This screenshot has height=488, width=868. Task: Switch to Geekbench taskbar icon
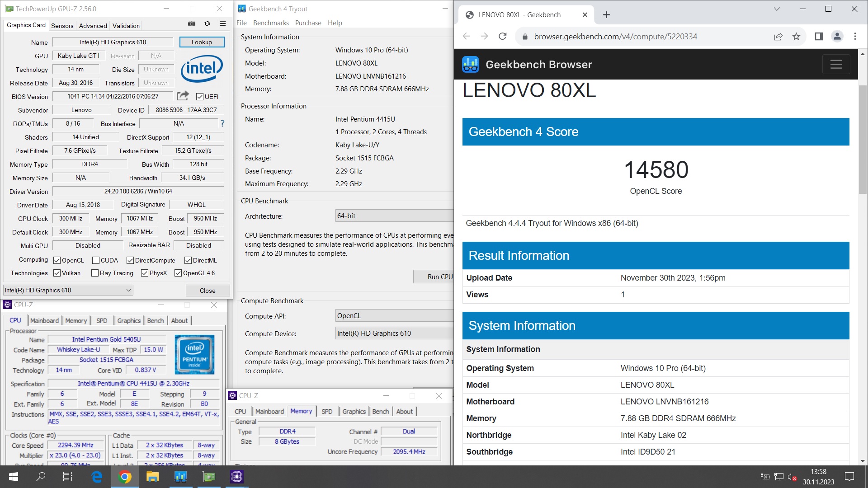(x=180, y=477)
